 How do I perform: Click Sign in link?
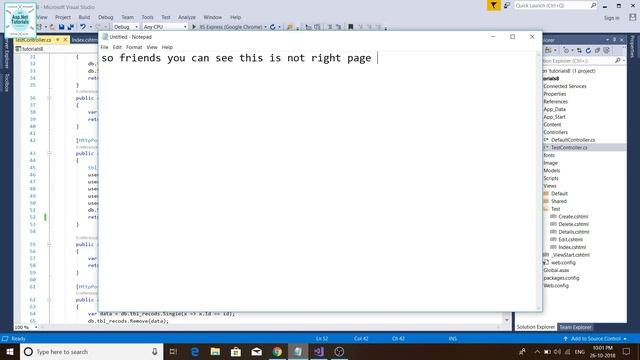click(x=611, y=18)
